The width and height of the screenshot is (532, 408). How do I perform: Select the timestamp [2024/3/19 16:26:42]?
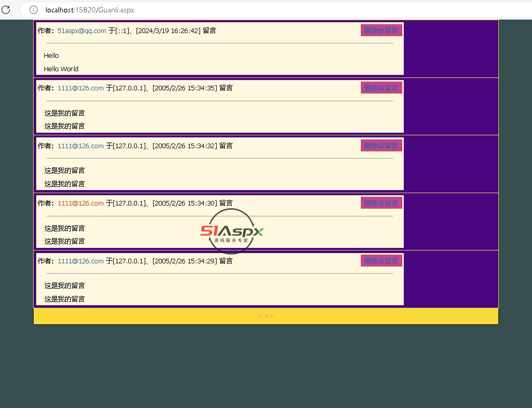pos(169,31)
